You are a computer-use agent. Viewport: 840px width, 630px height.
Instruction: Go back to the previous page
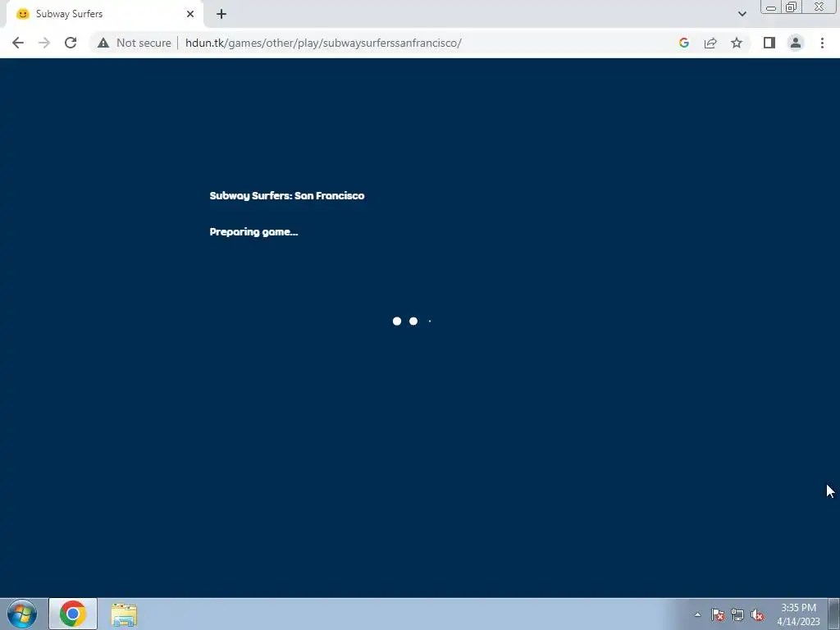pyautogui.click(x=18, y=43)
